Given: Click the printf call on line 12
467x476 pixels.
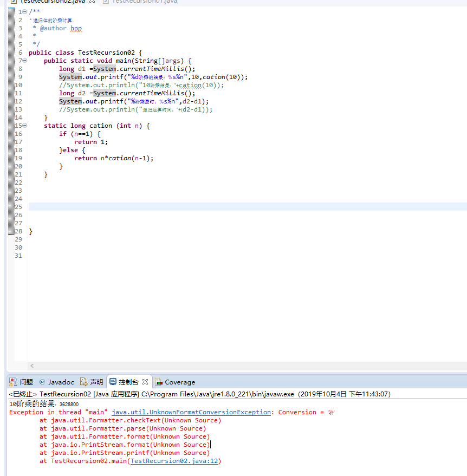Looking at the screenshot, I should click(134, 101).
